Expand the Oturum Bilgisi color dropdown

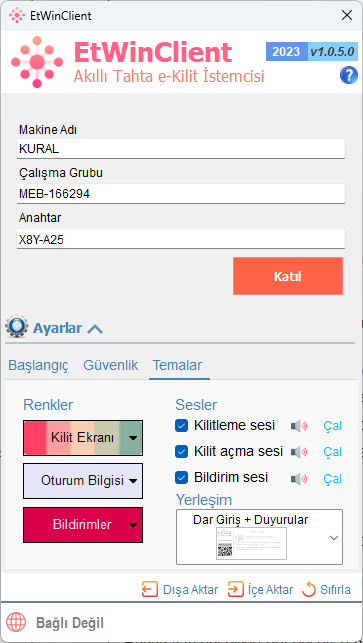tap(133, 481)
